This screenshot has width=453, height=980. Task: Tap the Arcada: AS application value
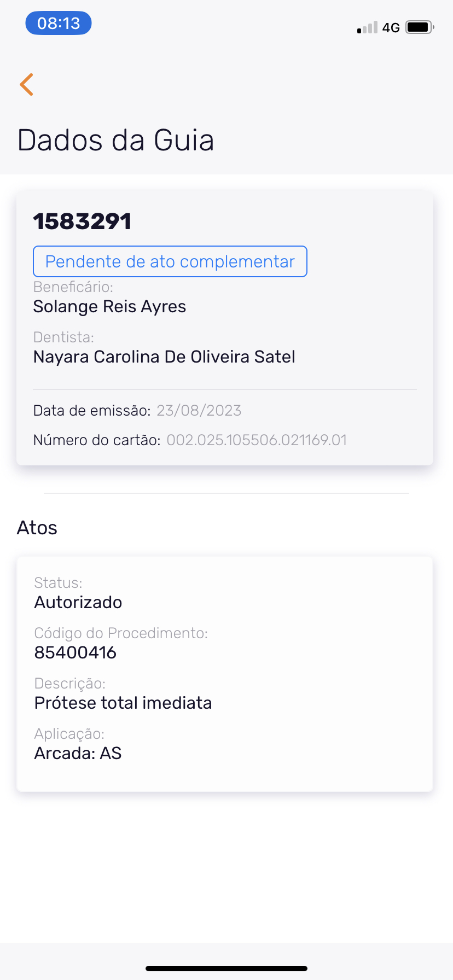[78, 754]
